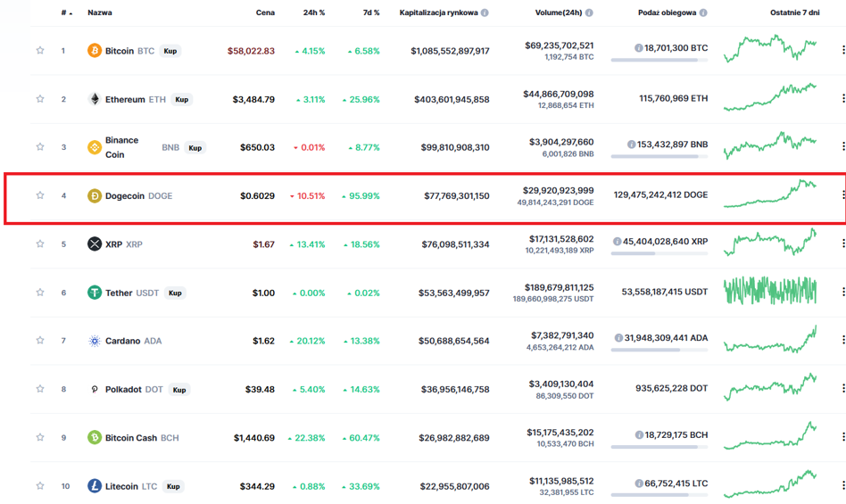This screenshot has width=846, height=504.
Task: Toggle the watchlist star for Dogecoin
Action: click(40, 195)
